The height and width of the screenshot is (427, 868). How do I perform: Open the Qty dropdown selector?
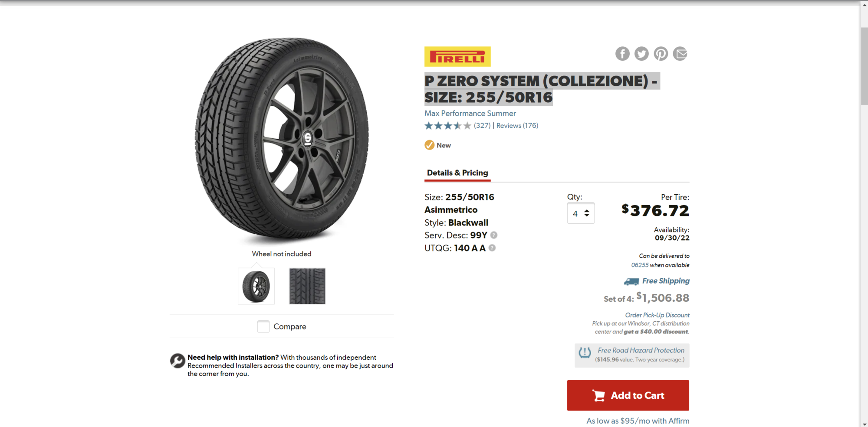point(581,213)
